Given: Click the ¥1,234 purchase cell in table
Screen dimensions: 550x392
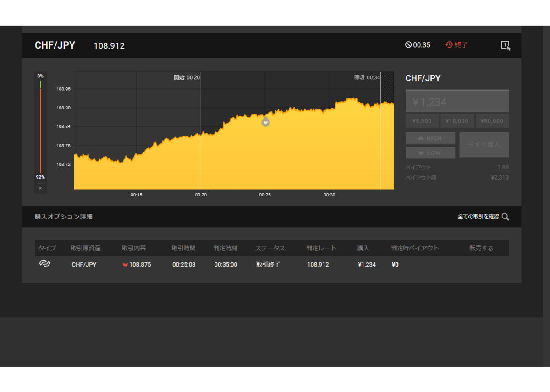Looking at the screenshot, I should click(367, 265).
